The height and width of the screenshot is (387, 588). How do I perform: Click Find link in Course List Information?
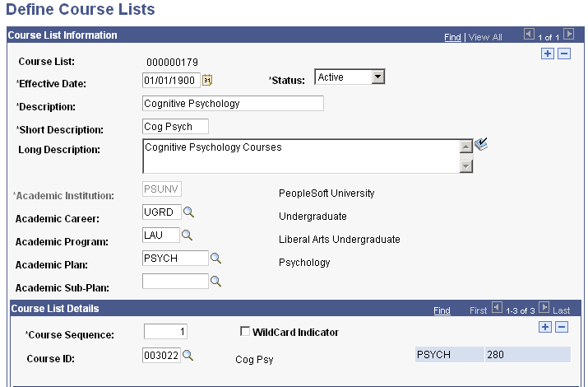(x=452, y=37)
